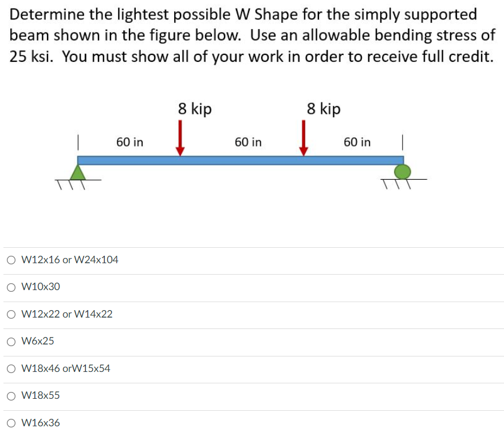504x432 pixels.
Task: Select the W16x36 radio button
Action: 11,423
